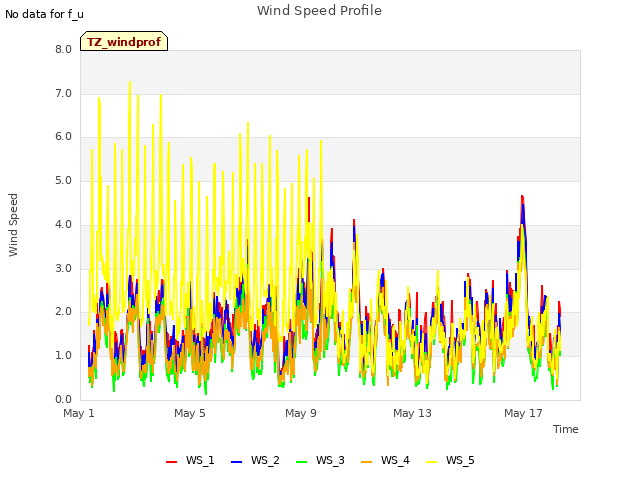Click the 8.0 y-axis tick label
This screenshot has height=480, width=640.
pos(64,49)
